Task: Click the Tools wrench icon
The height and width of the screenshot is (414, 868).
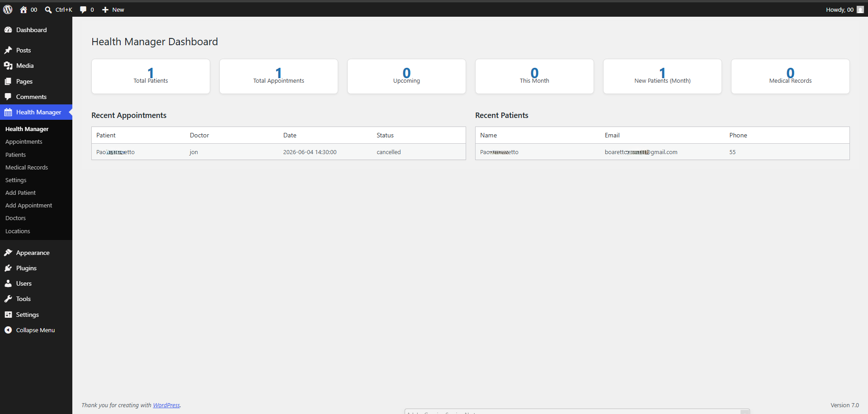Action: click(x=8, y=299)
